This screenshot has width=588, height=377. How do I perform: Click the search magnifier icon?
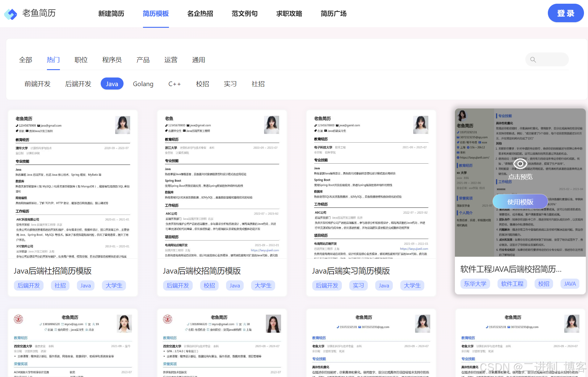[533, 60]
